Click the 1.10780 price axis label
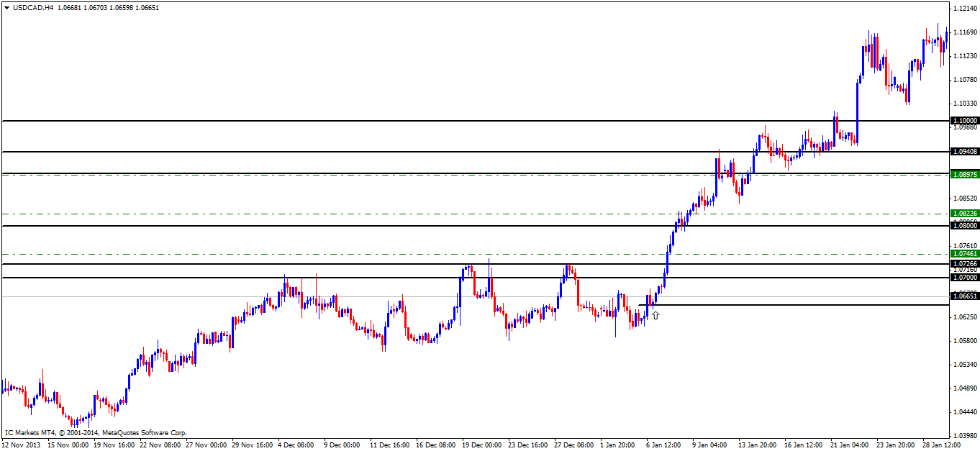This screenshot has height=451, width=980. (966, 80)
